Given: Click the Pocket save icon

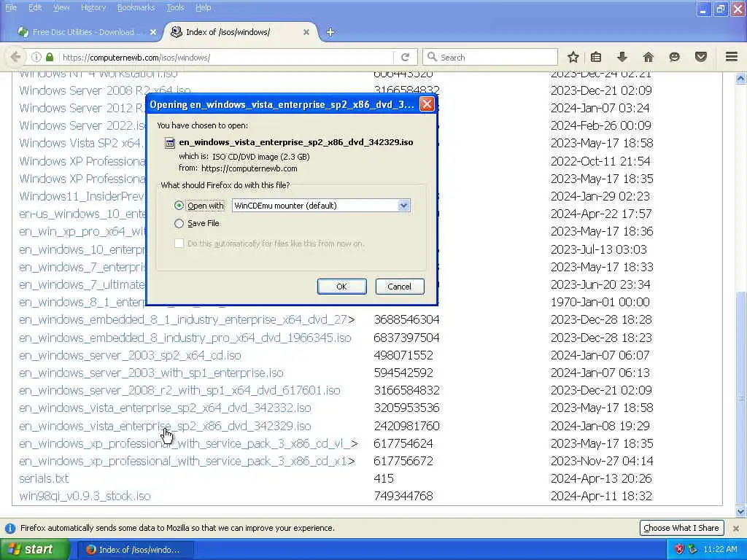Looking at the screenshot, I should pos(701,57).
